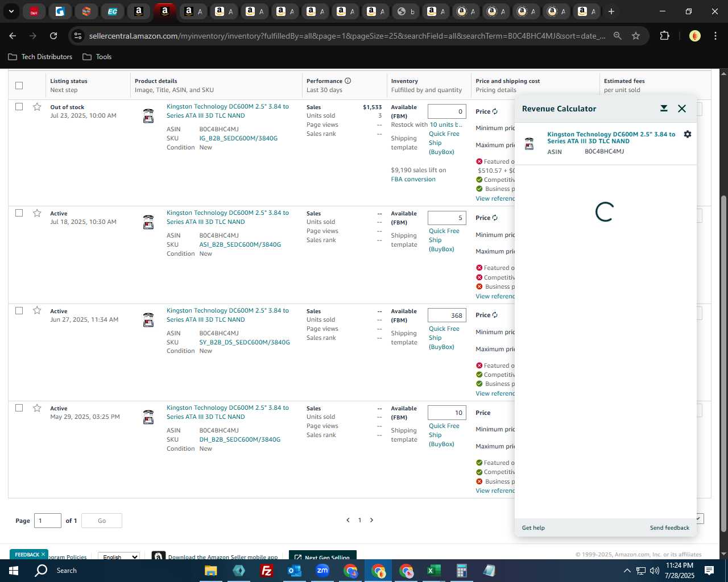Bookmark this page with star icon
Viewport: 728px width, 582px height.
[636, 36]
